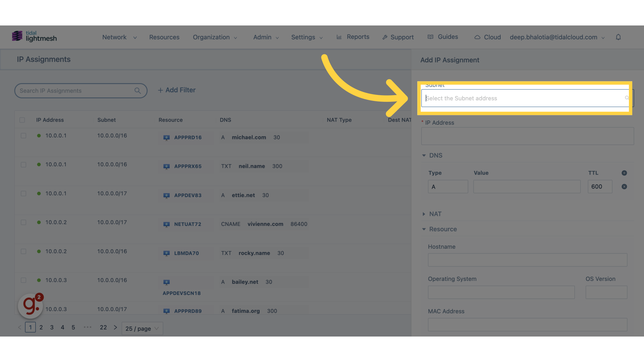Open the Organization dropdown menu
The height and width of the screenshot is (362, 644).
point(215,37)
